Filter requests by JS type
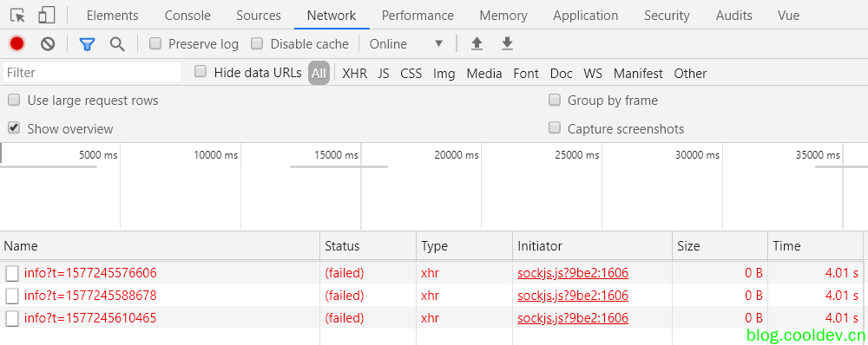This screenshot has height=345, width=868. [384, 73]
